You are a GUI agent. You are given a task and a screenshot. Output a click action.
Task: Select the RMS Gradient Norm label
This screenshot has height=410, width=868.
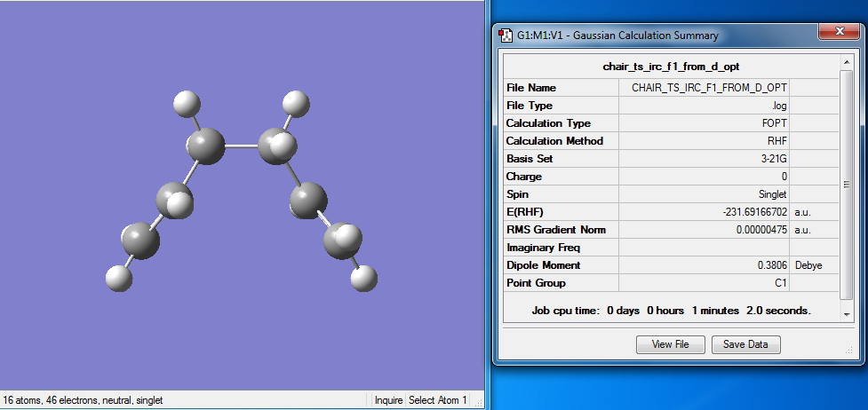(x=556, y=230)
